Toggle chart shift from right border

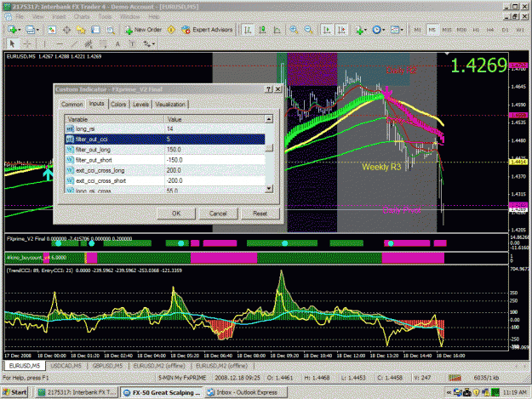click(341, 30)
